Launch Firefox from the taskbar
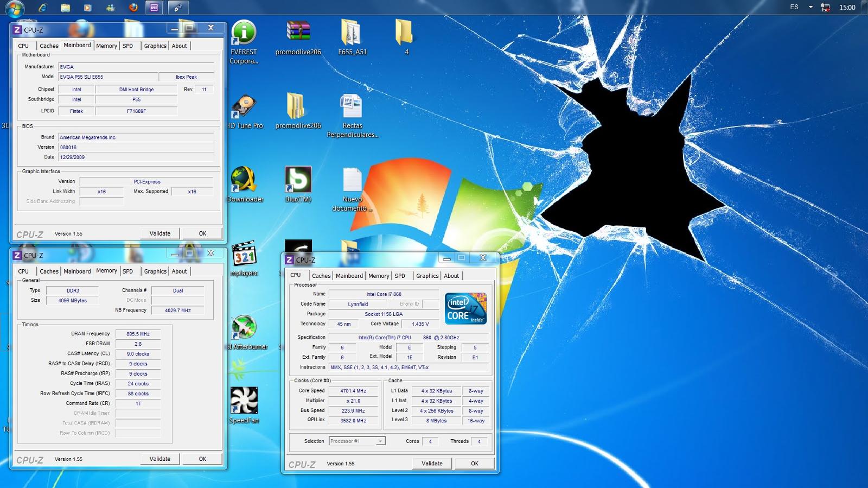Viewport: 868px width, 488px height. [x=133, y=8]
